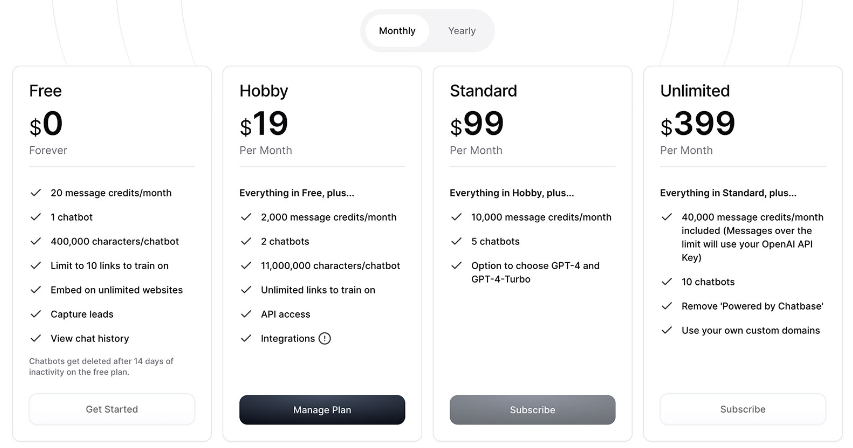Click Get Started on the Free plan

pos(112,409)
